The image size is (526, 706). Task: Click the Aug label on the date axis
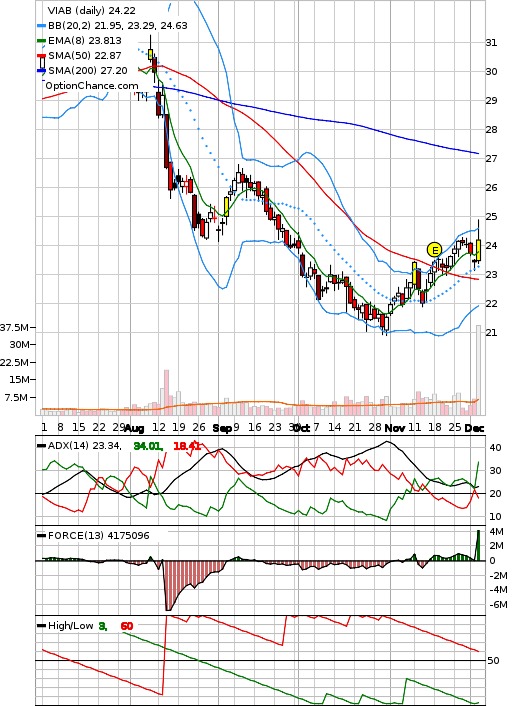(x=134, y=428)
